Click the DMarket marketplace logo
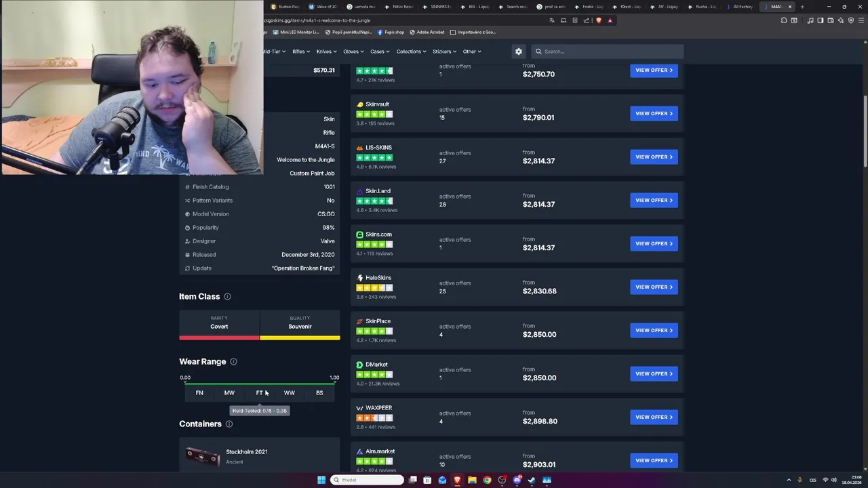 359,365
